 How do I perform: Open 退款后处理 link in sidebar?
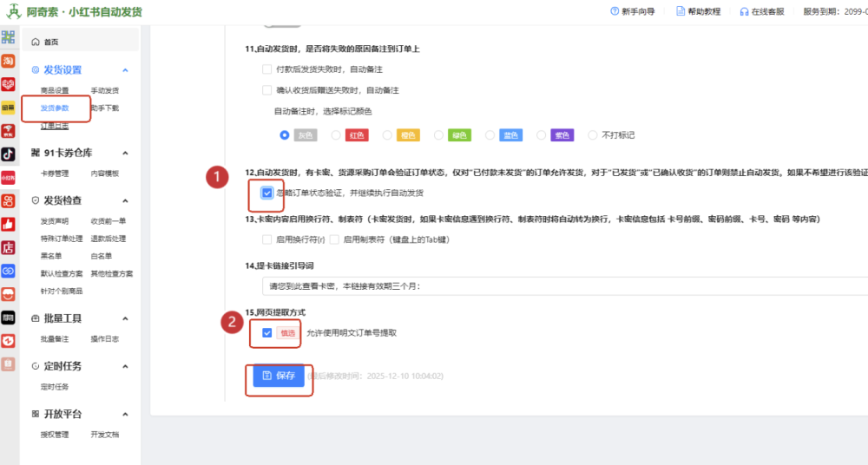[x=108, y=239]
